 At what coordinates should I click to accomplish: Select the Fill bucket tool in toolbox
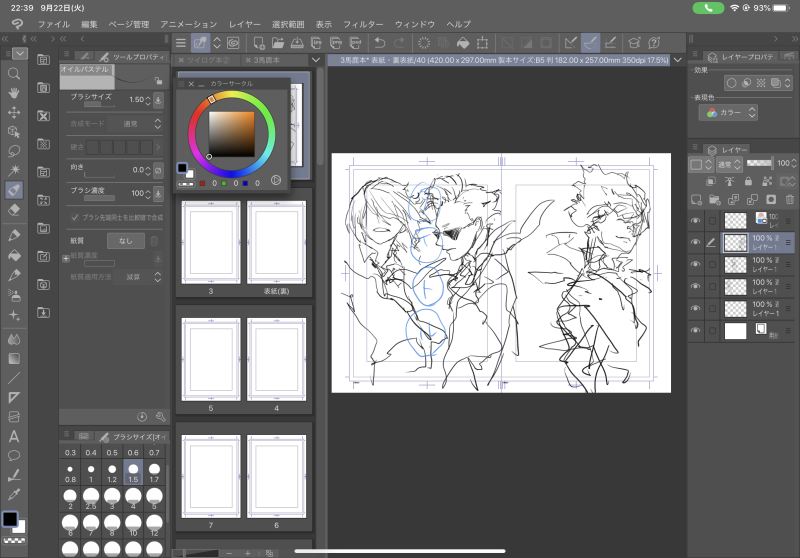(x=14, y=255)
